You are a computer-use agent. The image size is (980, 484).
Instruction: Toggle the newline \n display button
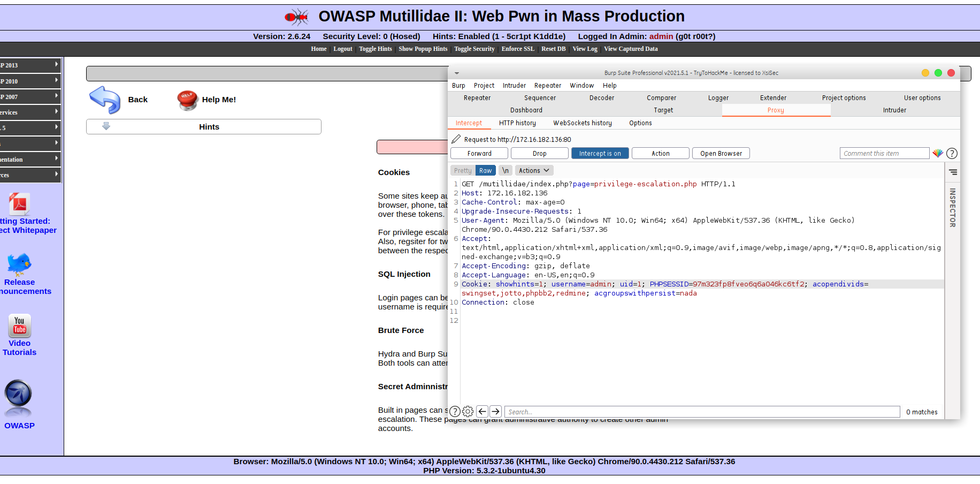506,170
